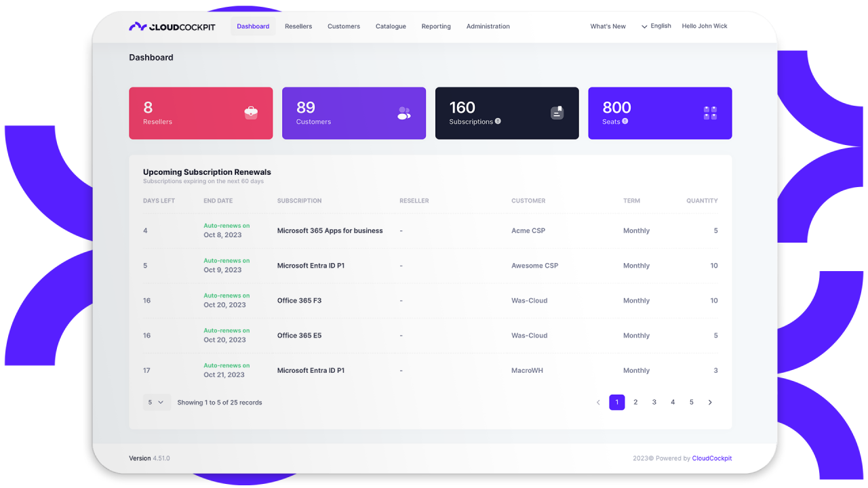
Task: Click the Acme CSP customer
Action: (x=528, y=231)
